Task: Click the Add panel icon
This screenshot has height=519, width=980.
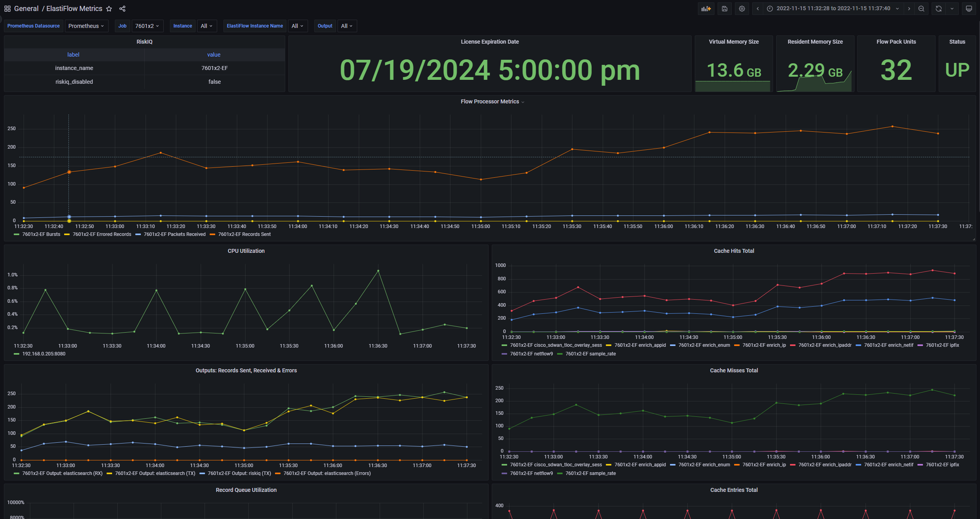Action: (706, 9)
